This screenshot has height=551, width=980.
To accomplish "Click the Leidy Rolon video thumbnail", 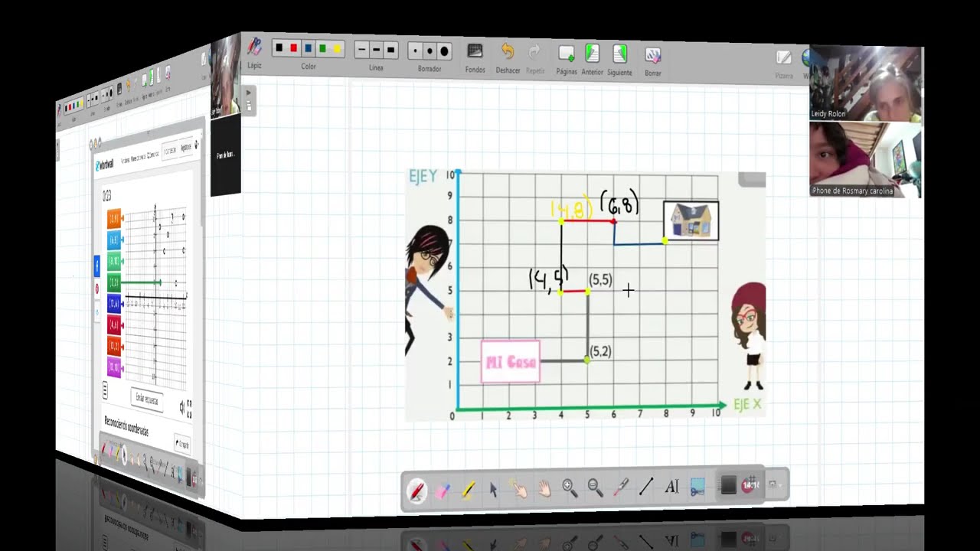I will click(x=865, y=83).
